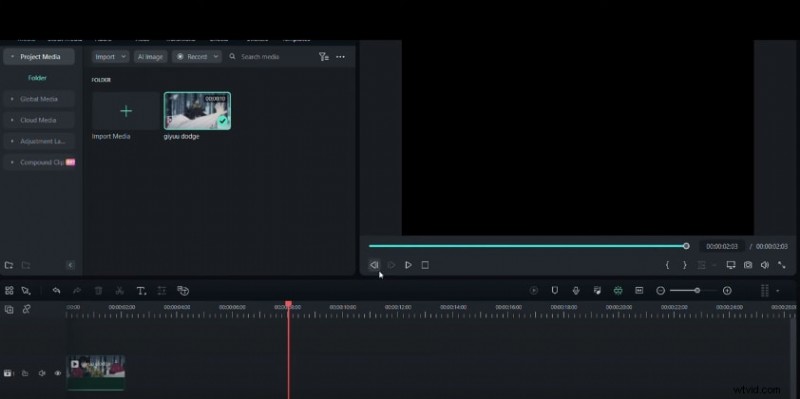Click the four-squares layout icon
This screenshot has width=800, height=399.
(x=9, y=290)
